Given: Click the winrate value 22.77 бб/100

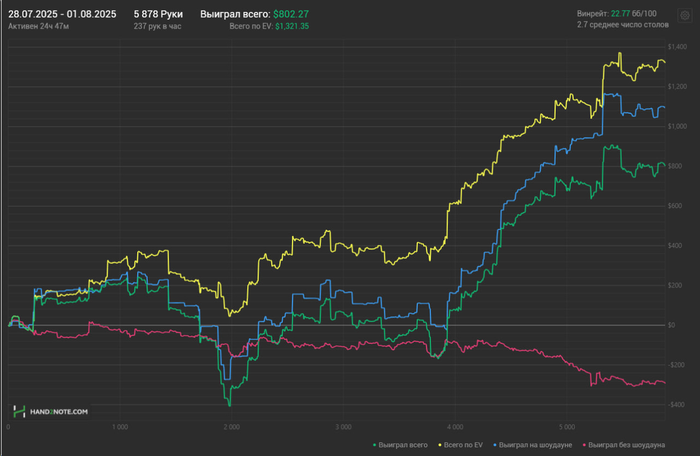Looking at the screenshot, I should (633, 13).
